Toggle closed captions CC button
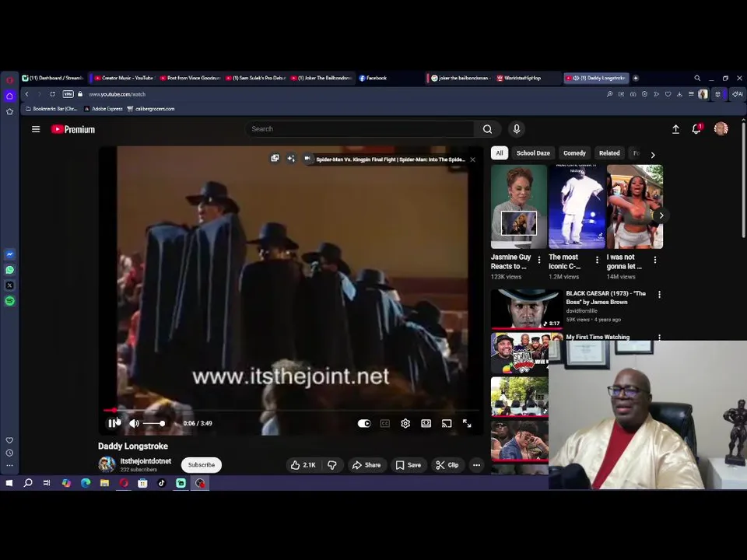The image size is (747, 560). pyautogui.click(x=385, y=423)
